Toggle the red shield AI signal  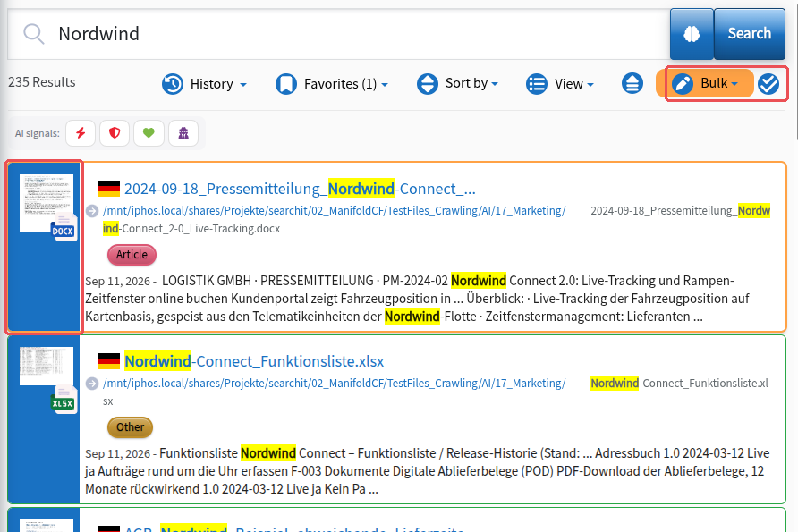coord(115,133)
